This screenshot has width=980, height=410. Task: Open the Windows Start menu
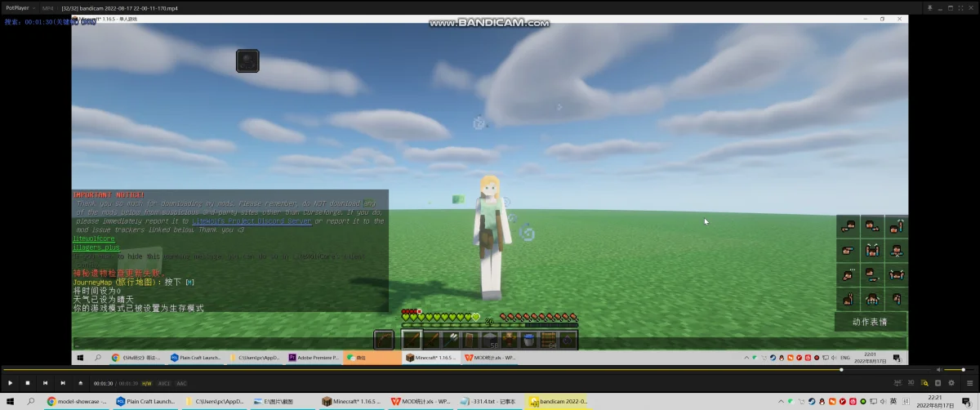click(9, 401)
